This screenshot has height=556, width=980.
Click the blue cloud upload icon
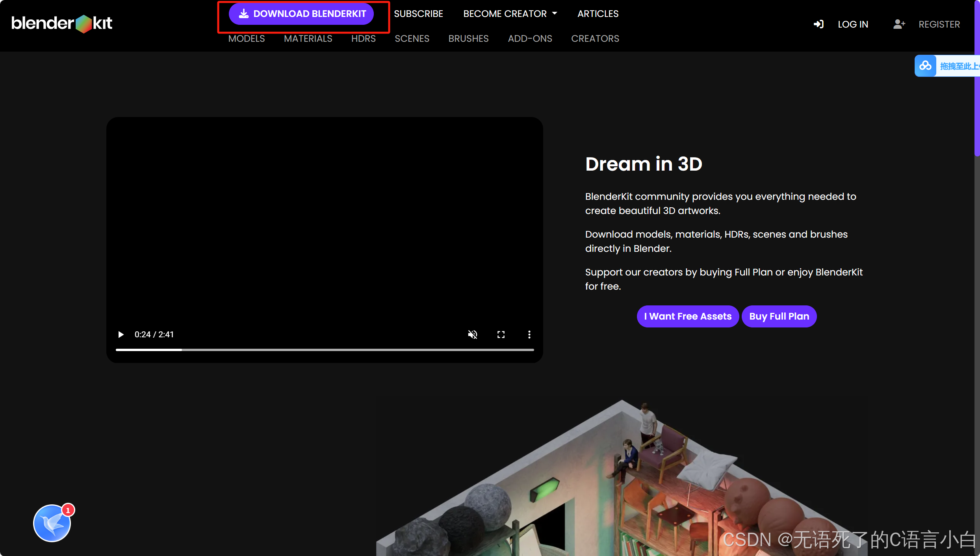925,66
